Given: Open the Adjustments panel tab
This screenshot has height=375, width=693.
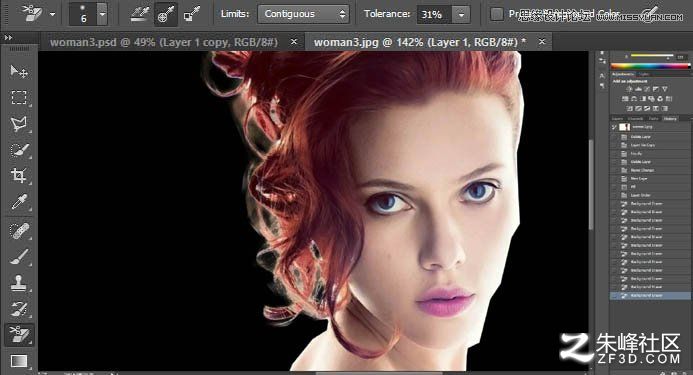Looking at the screenshot, I should (x=623, y=74).
